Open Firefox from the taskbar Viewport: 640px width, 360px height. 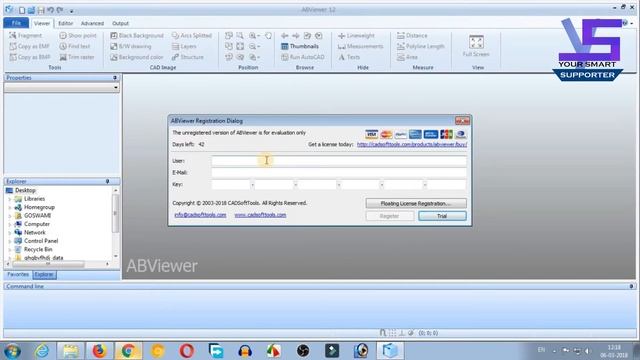click(x=99, y=351)
